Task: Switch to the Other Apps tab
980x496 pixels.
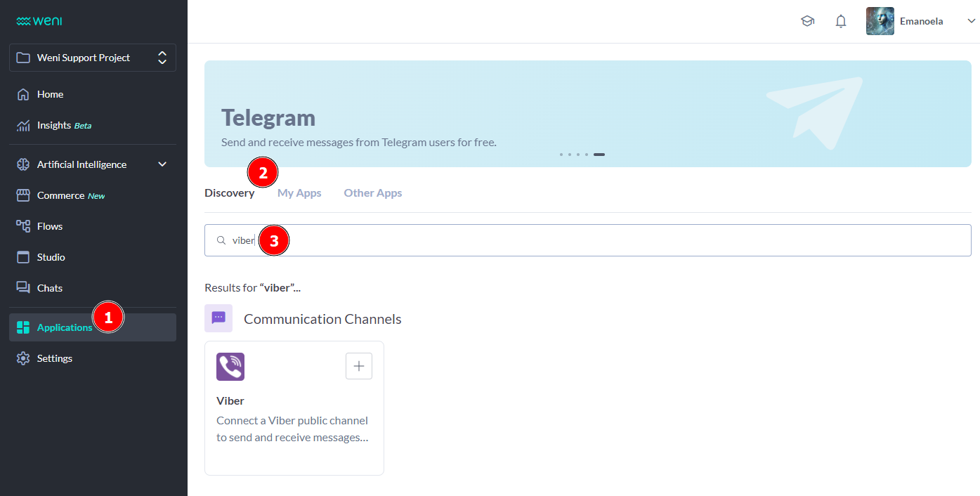Action: 372,193
